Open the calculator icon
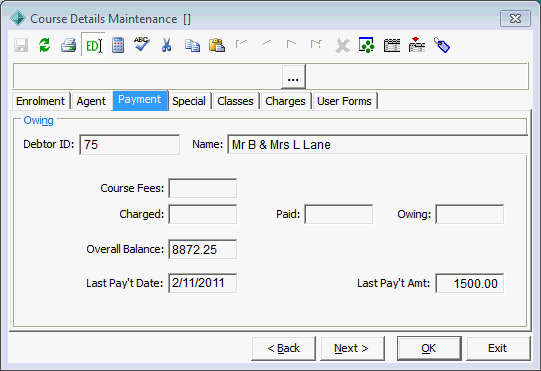541x371 pixels. click(x=118, y=45)
